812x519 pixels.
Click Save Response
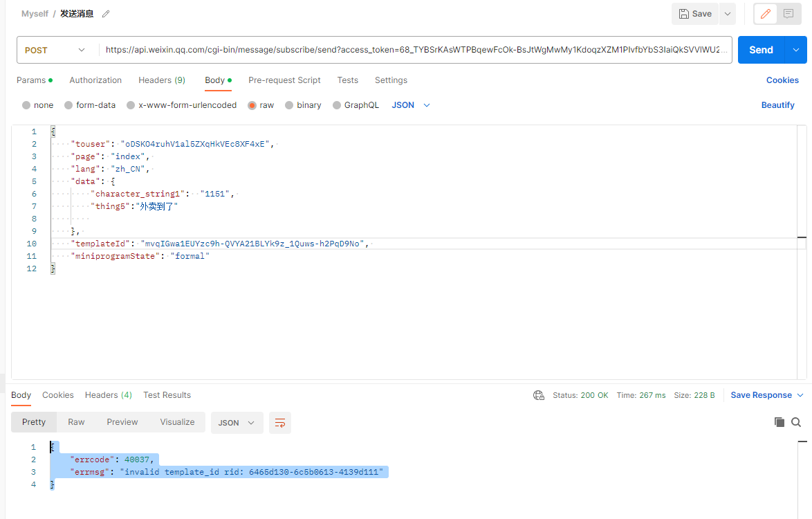[761, 395]
